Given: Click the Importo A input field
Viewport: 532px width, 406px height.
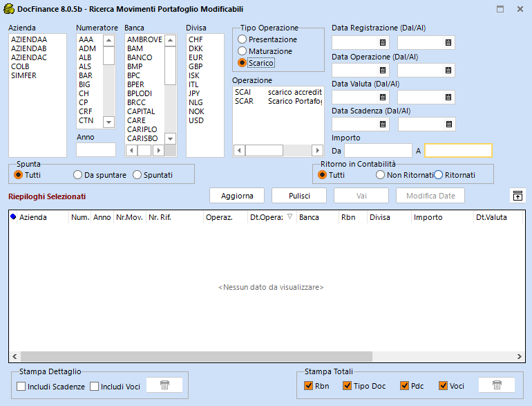Looking at the screenshot, I should pyautogui.click(x=458, y=151).
